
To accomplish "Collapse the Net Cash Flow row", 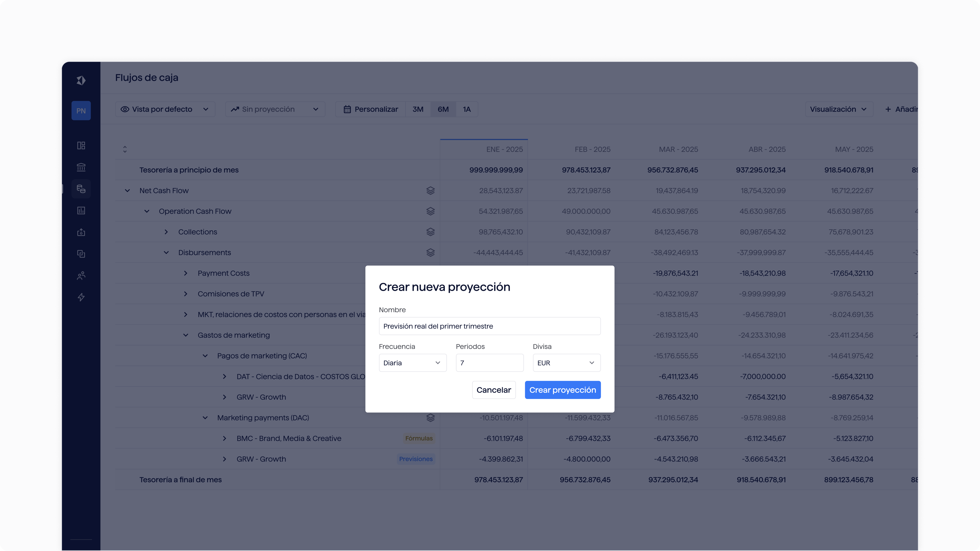I will coord(127,191).
